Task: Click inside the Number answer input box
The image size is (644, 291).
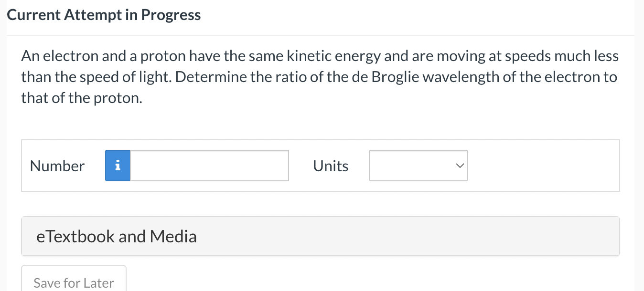Action: coord(209,166)
